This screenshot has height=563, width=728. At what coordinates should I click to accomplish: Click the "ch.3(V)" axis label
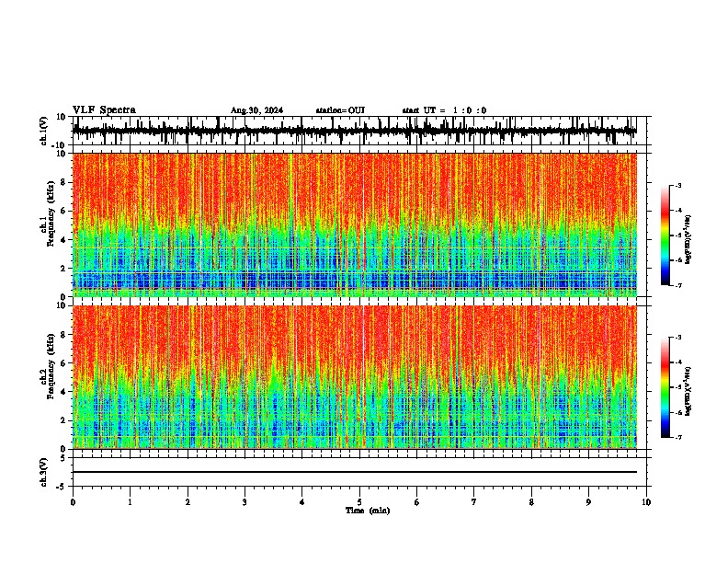click(44, 472)
